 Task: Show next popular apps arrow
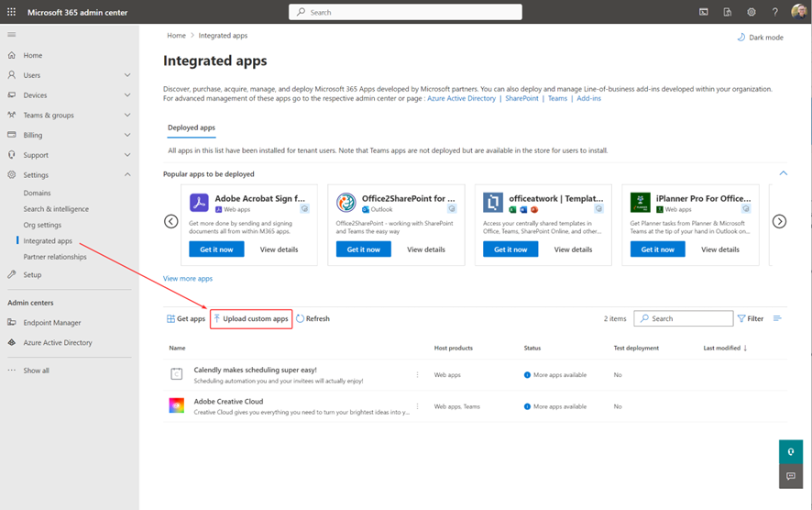[779, 221]
